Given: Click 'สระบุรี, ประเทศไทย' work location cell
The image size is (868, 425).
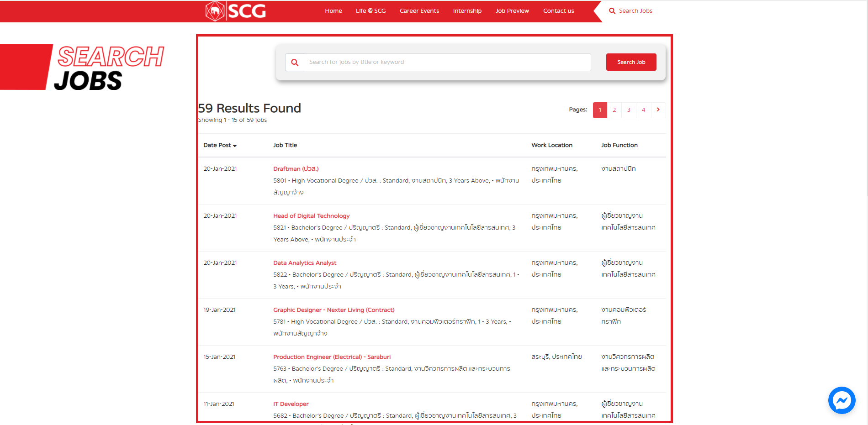Looking at the screenshot, I should 556,357.
